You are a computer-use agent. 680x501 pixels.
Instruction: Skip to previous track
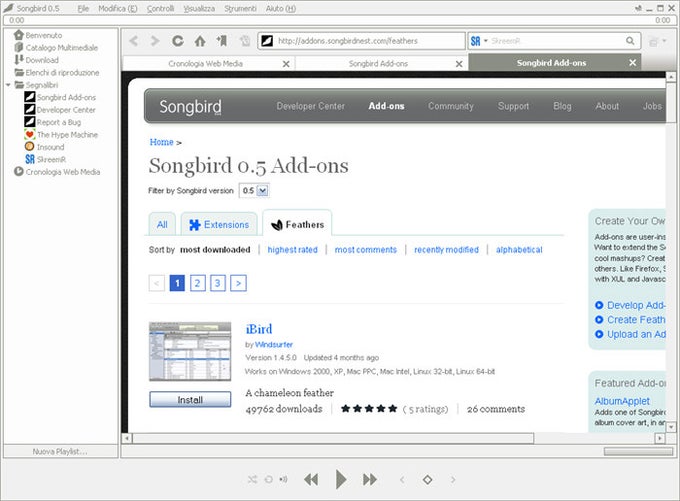[311, 480]
